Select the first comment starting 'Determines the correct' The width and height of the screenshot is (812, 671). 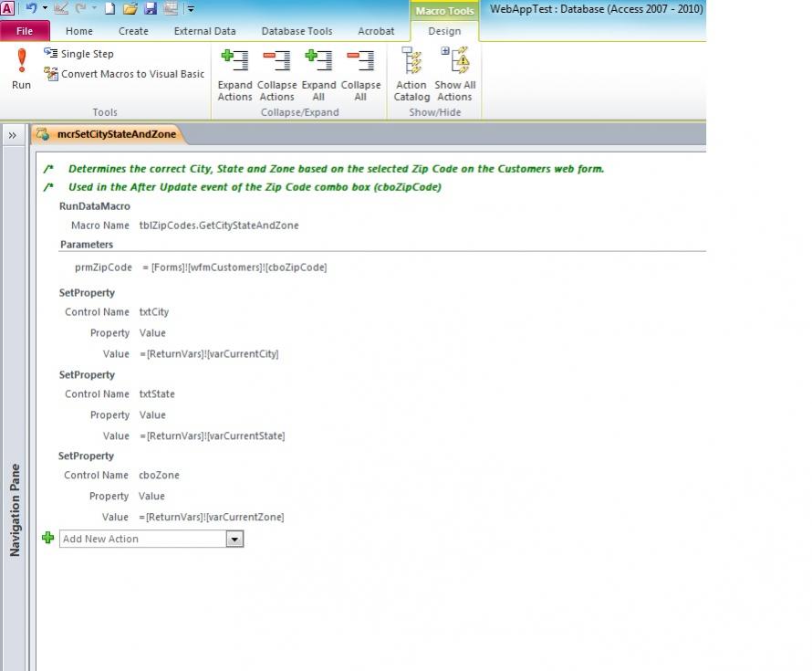point(336,169)
